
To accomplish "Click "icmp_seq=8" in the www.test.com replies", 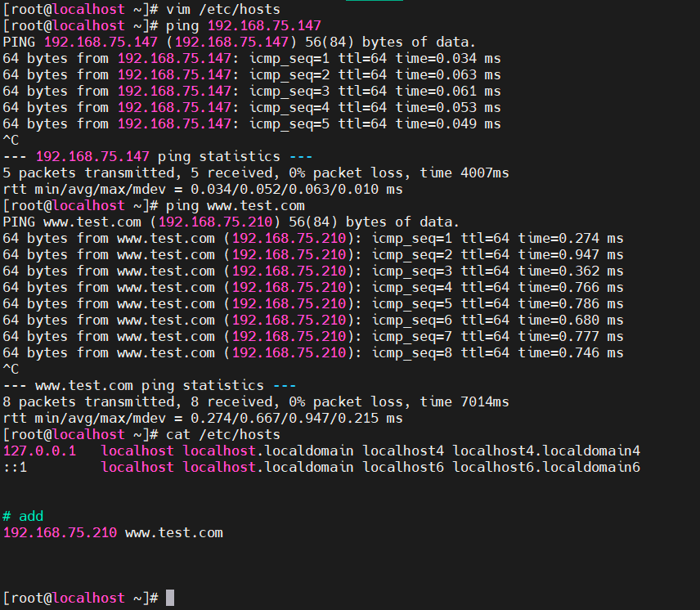I will [412, 353].
